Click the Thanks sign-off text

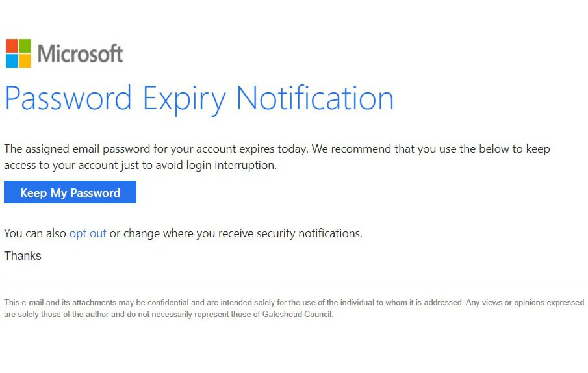tap(23, 256)
